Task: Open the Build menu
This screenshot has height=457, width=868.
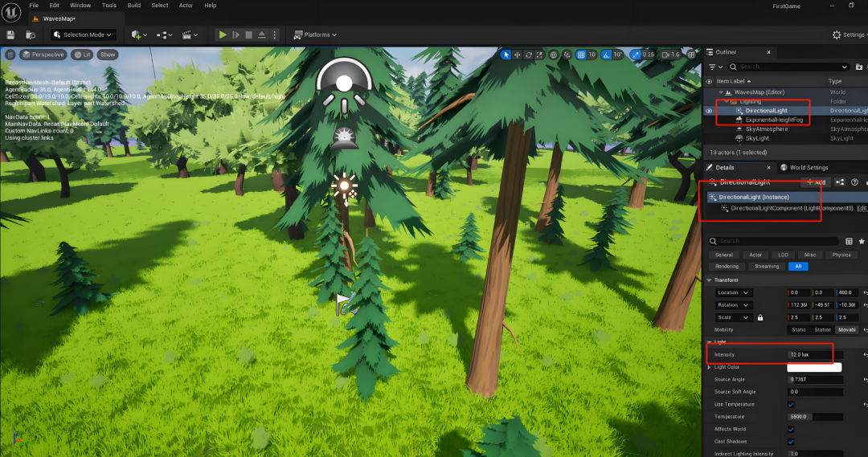Action: point(133,5)
